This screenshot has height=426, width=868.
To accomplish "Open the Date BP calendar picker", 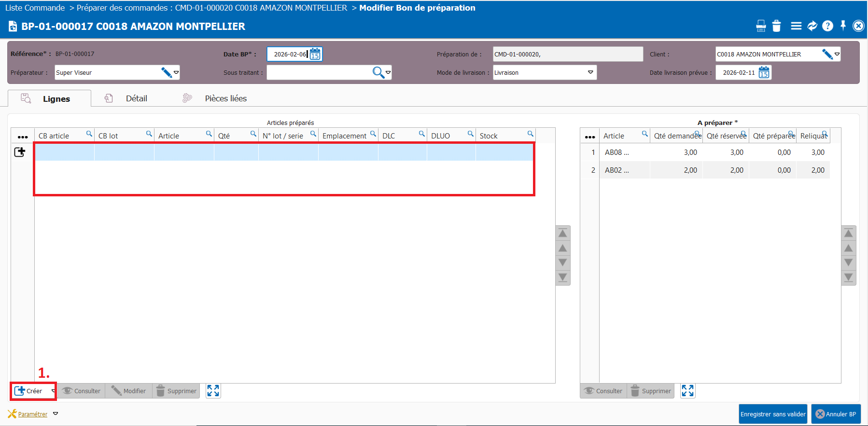I will 315,54.
